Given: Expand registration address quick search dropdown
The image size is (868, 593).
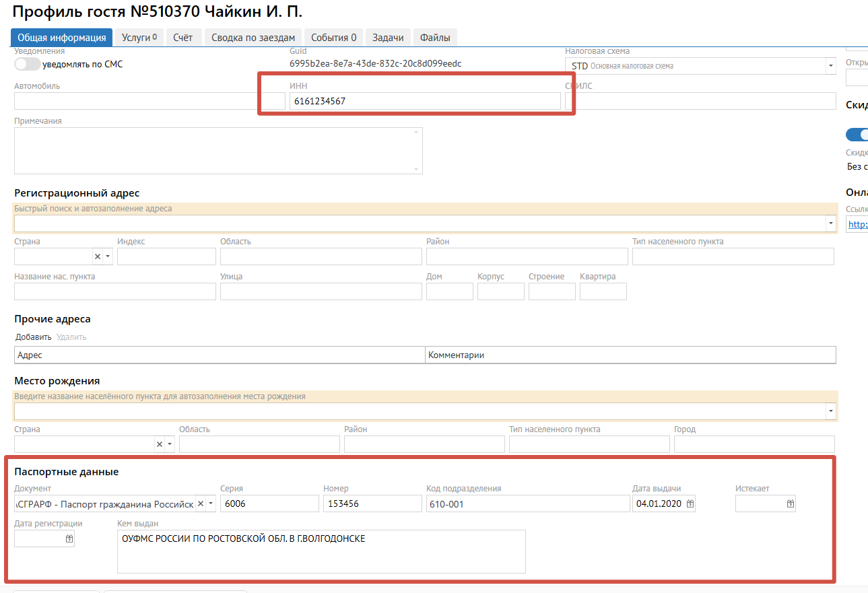Looking at the screenshot, I should (830, 223).
